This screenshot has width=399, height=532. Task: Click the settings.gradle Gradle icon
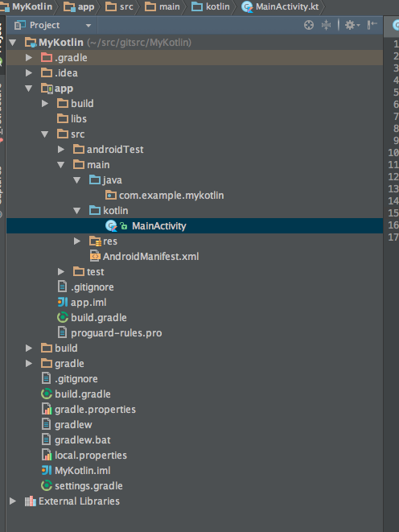point(47,485)
